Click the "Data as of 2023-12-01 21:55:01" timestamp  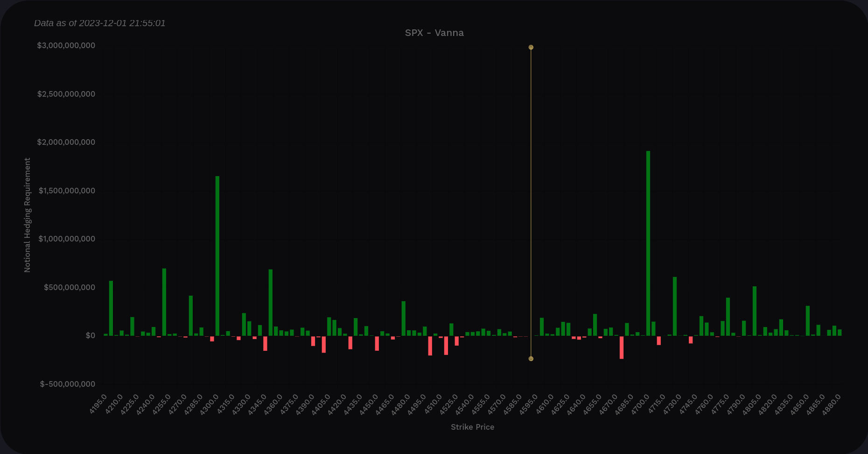tap(100, 23)
